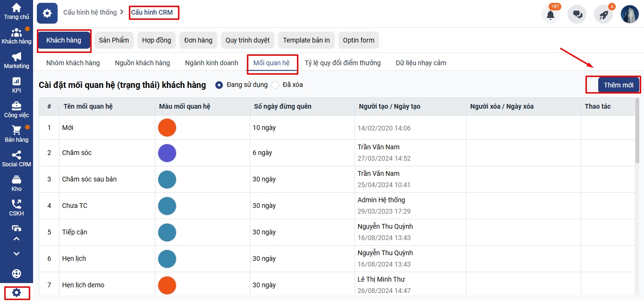The height and width of the screenshot is (301, 644).
Task: Select the 'Đang sử dụng' radio button
Action: (x=219, y=85)
